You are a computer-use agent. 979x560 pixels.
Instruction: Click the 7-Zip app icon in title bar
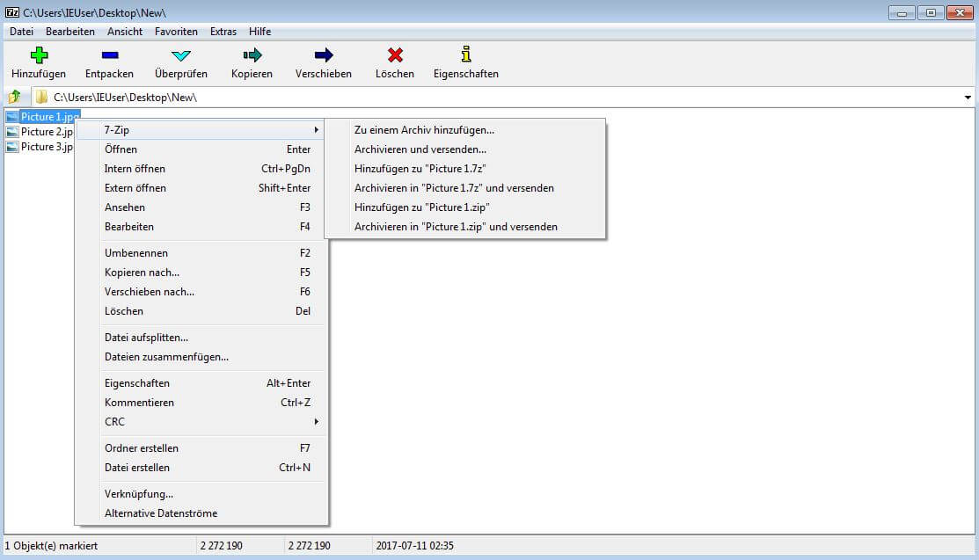11,11
